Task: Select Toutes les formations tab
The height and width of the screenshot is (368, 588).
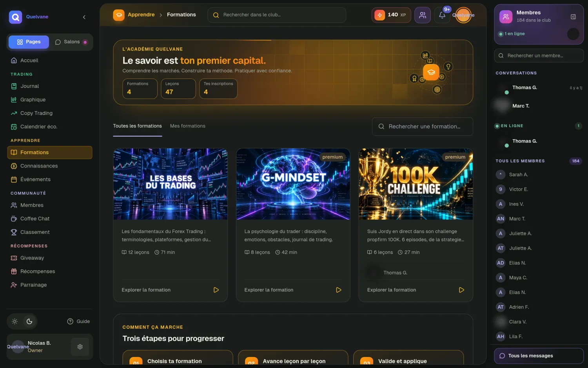Action: click(138, 126)
